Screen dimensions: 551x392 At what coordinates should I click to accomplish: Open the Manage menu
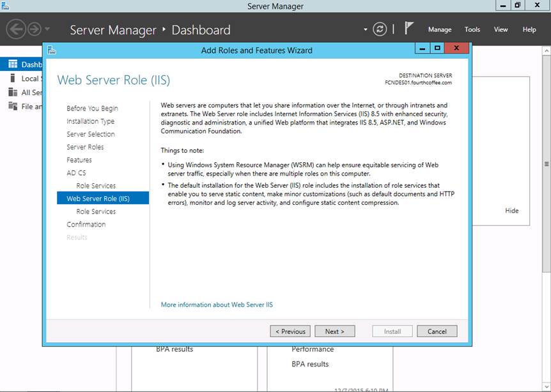[x=439, y=29]
